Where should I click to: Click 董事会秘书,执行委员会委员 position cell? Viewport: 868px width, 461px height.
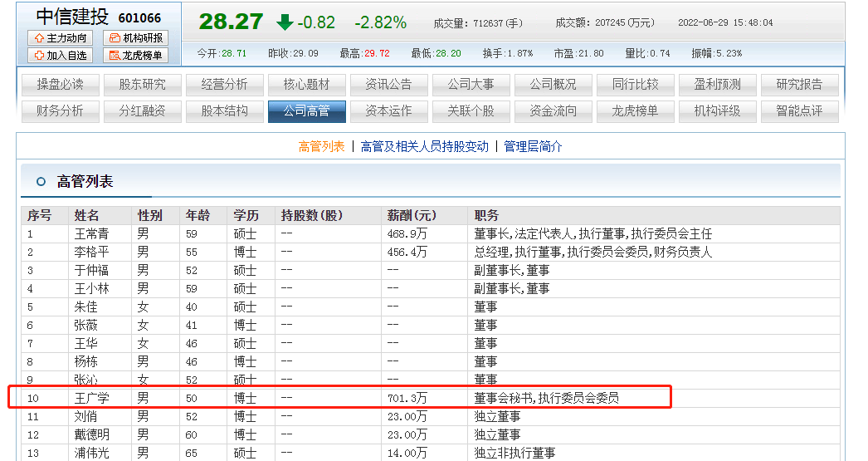(546, 399)
